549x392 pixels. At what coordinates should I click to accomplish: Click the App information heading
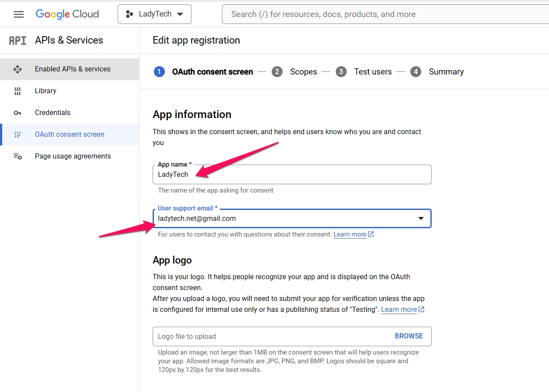pos(192,115)
